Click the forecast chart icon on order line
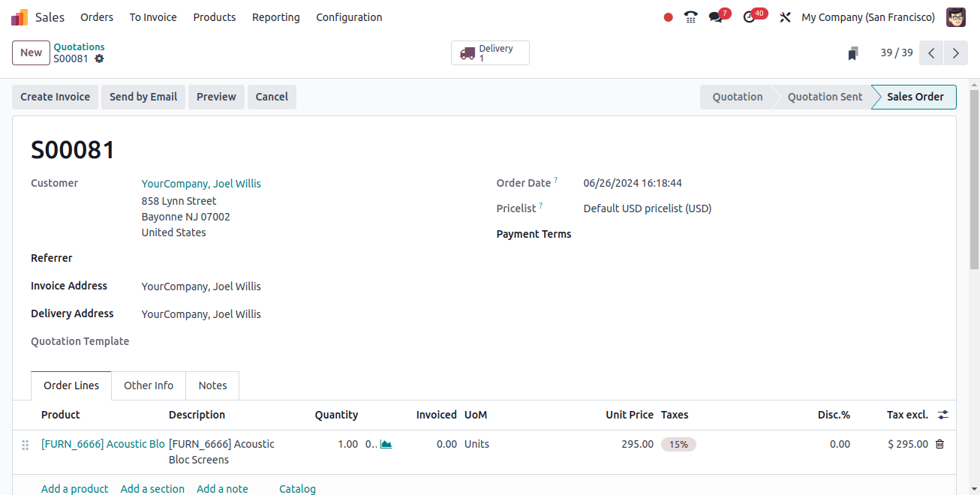Screen dimensions: 980x495 pos(386,444)
